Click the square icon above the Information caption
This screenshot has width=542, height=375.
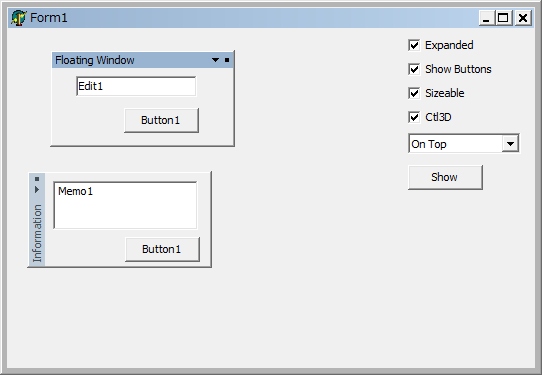pyautogui.click(x=37, y=179)
